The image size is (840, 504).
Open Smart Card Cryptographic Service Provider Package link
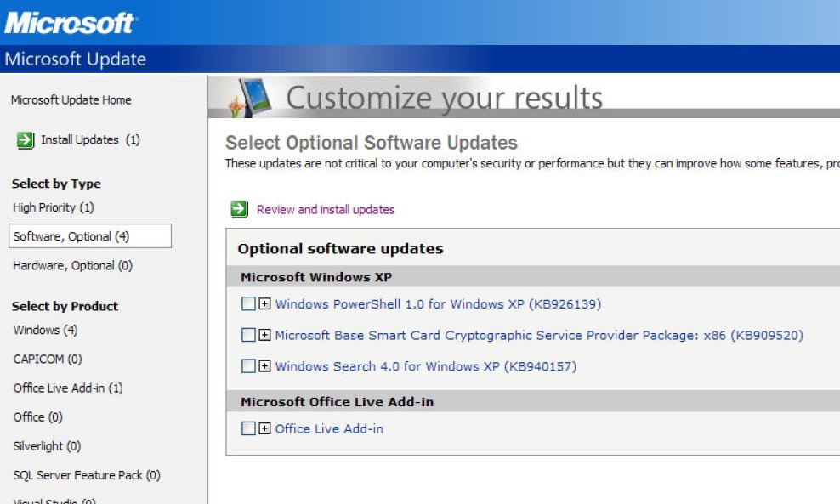click(539, 335)
